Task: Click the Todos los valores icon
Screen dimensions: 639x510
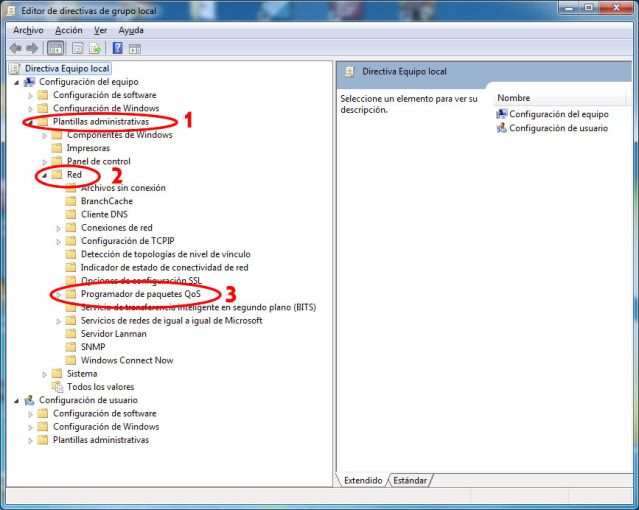Action: tap(57, 386)
